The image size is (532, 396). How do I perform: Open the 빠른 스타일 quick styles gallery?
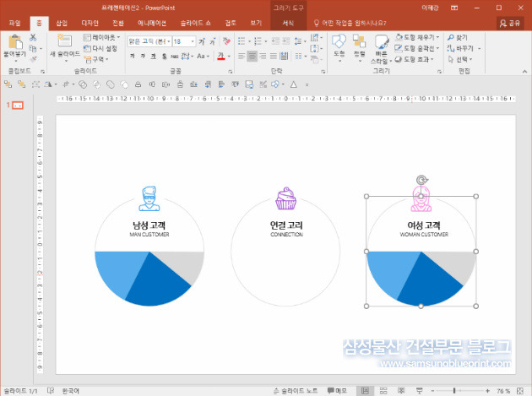[381, 50]
